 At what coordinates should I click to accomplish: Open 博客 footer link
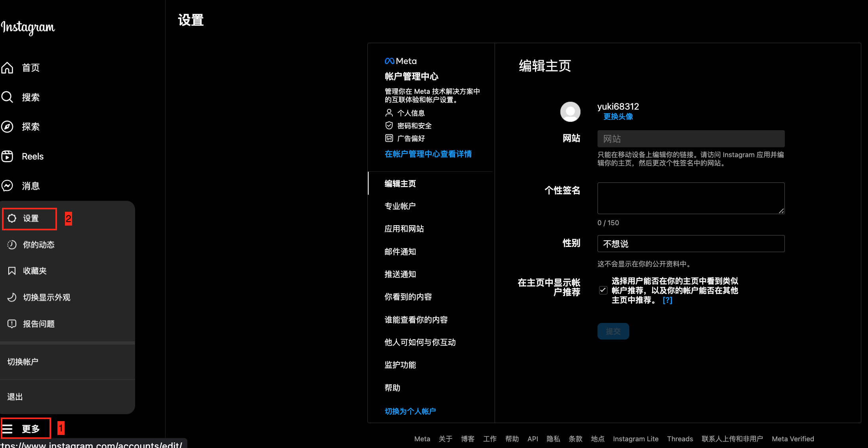(x=468, y=439)
